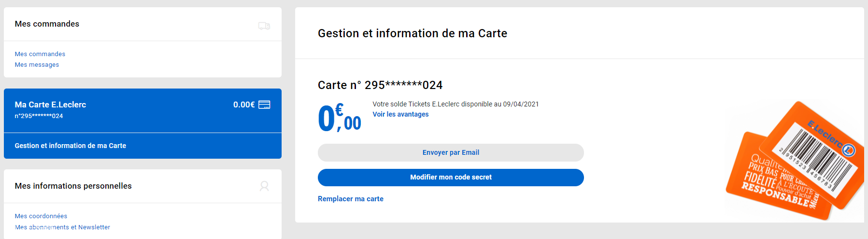Viewport: 868px width, 239px height.
Task: Click the Gestion et information de ma Carte title
Action: tap(413, 33)
